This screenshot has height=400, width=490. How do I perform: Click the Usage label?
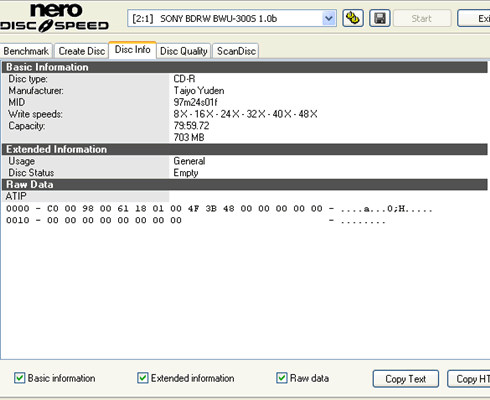21,161
